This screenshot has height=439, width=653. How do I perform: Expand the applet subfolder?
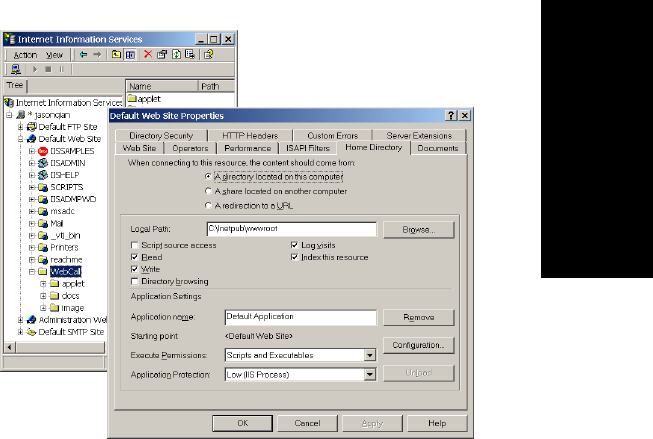point(43,284)
